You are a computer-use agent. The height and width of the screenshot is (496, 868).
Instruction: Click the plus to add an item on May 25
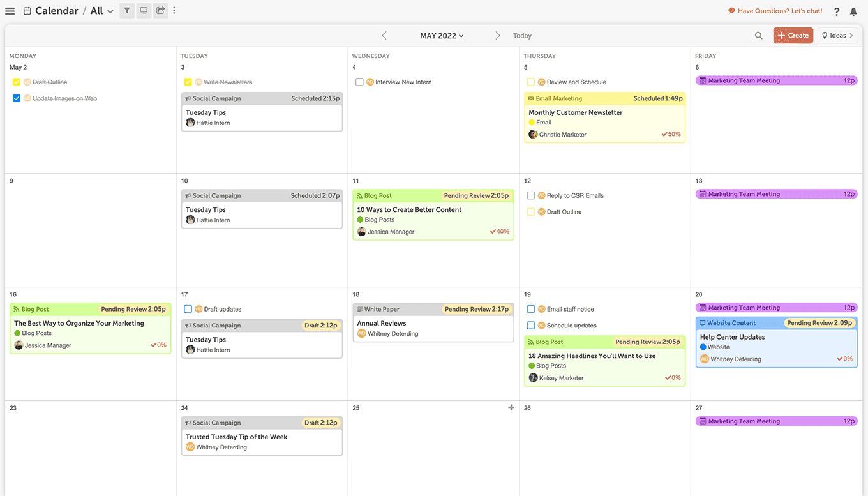511,407
